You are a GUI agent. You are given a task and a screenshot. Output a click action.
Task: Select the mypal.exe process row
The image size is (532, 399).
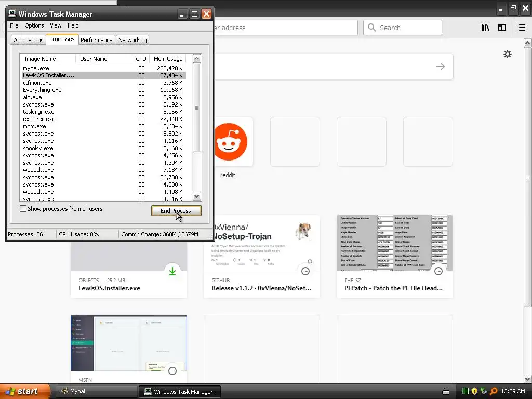tap(103, 68)
